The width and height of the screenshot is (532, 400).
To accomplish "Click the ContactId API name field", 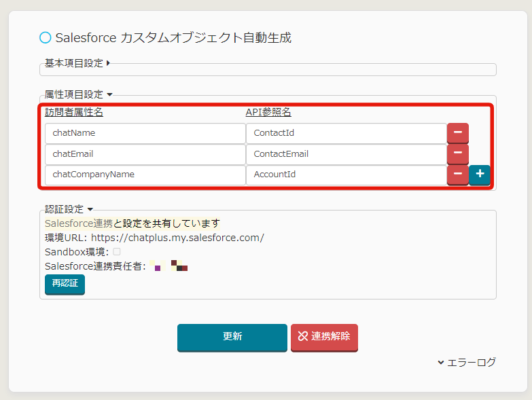I will pyautogui.click(x=347, y=133).
